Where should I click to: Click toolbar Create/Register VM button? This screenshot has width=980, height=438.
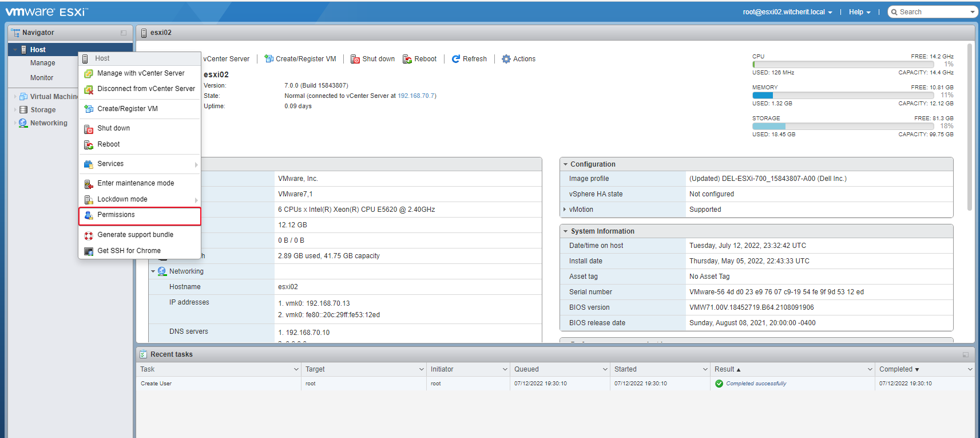coord(300,59)
